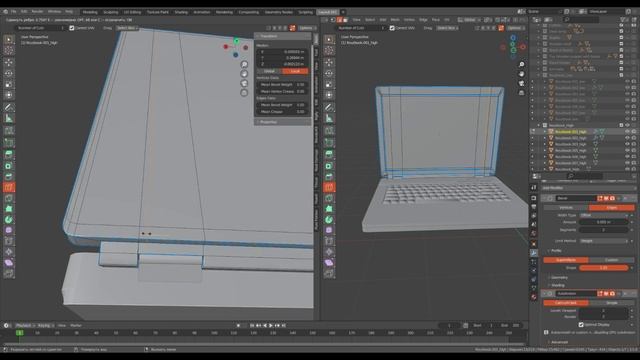Select the Scale tool in left viewport
The image size is (640, 360).
pos(9,84)
